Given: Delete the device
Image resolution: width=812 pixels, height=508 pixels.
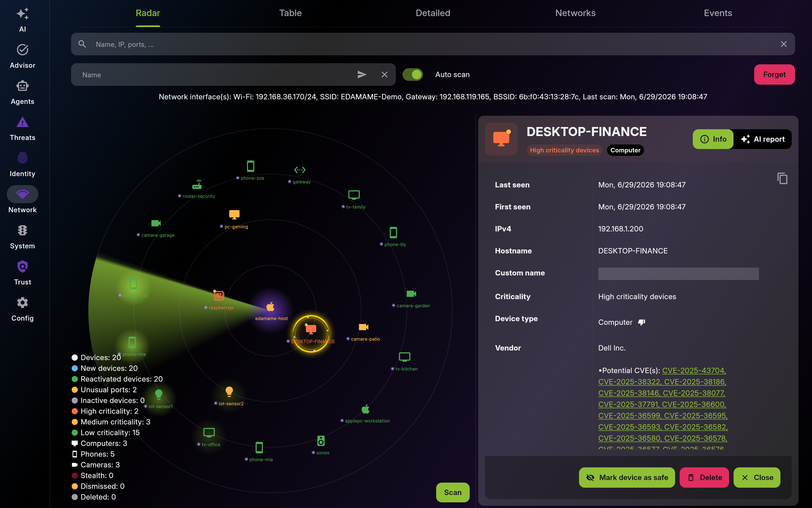Looking at the screenshot, I should 704,478.
